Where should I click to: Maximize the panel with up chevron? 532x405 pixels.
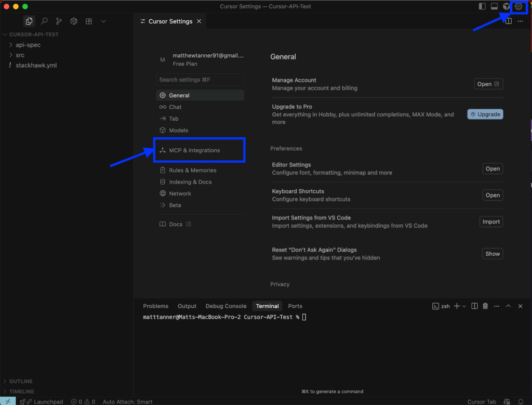click(x=508, y=306)
